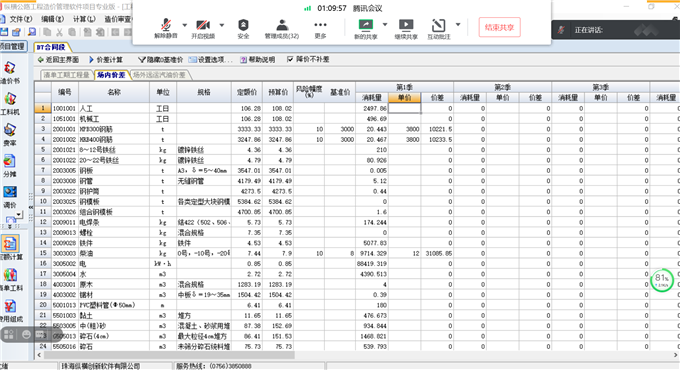This screenshot has height=370, width=680.
Task: Open the 更多 three-dots menu
Action: click(320, 29)
